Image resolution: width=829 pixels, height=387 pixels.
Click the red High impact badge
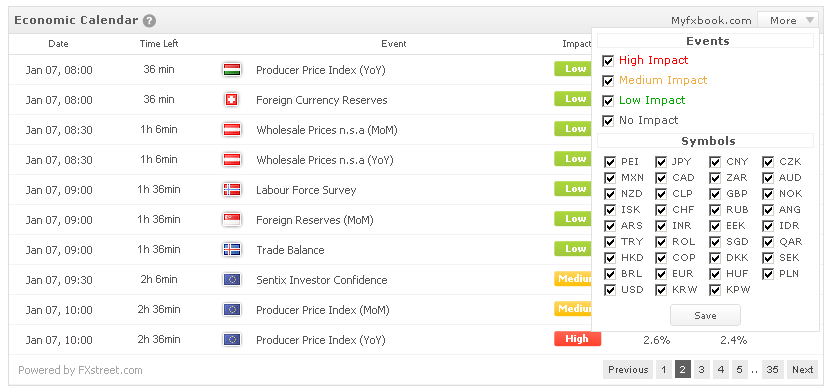[577, 339]
